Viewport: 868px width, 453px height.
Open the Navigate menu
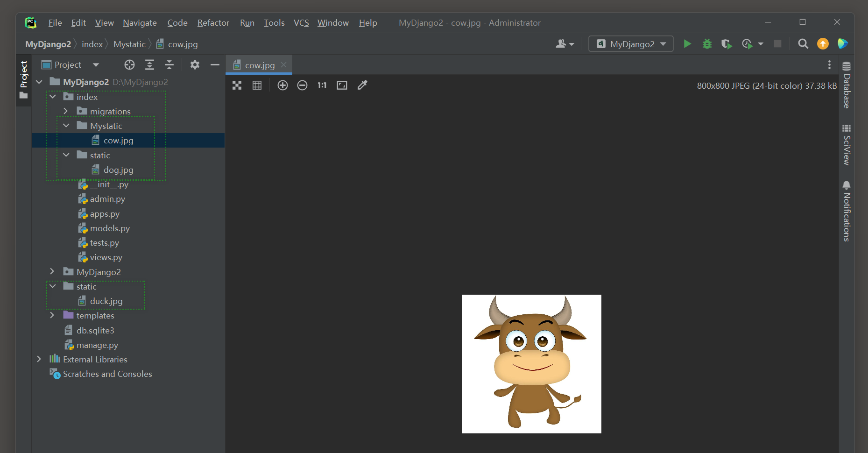click(140, 22)
